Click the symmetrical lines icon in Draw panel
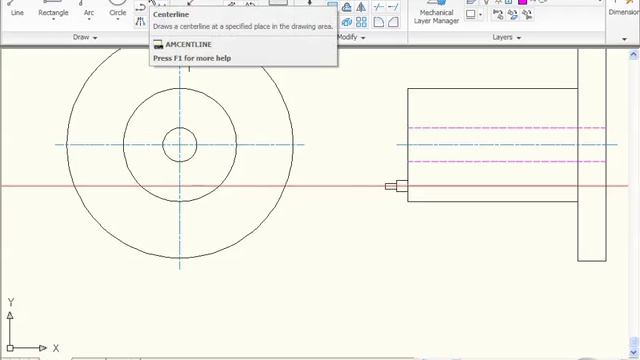Image resolution: width=640 pixels, height=360 pixels. click(x=140, y=22)
